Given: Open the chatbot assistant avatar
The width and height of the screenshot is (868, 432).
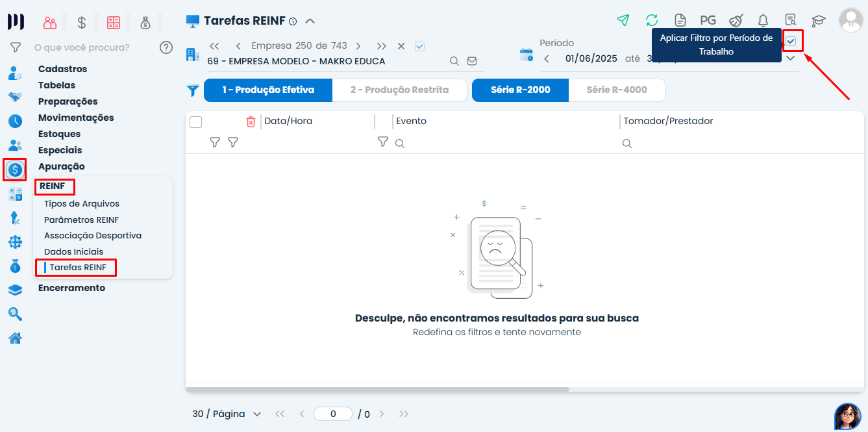Looking at the screenshot, I should point(847,416).
